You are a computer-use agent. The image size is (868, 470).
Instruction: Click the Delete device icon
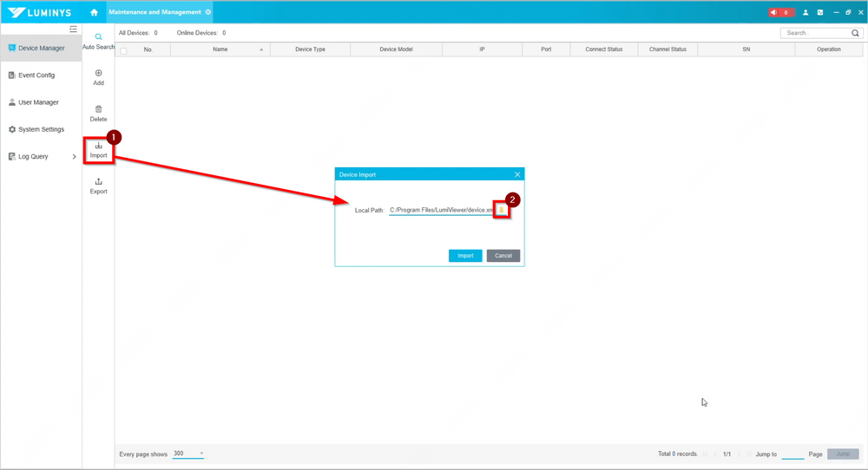click(x=99, y=113)
